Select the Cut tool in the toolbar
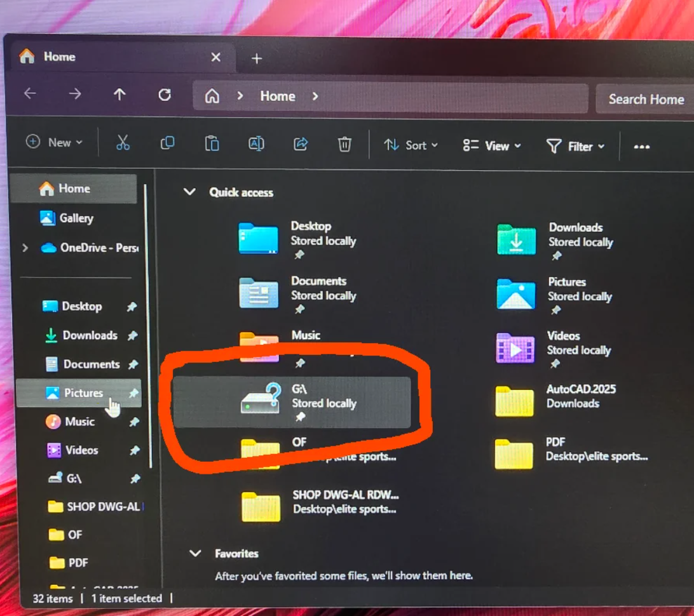Image resolution: width=694 pixels, height=616 pixels. click(123, 144)
